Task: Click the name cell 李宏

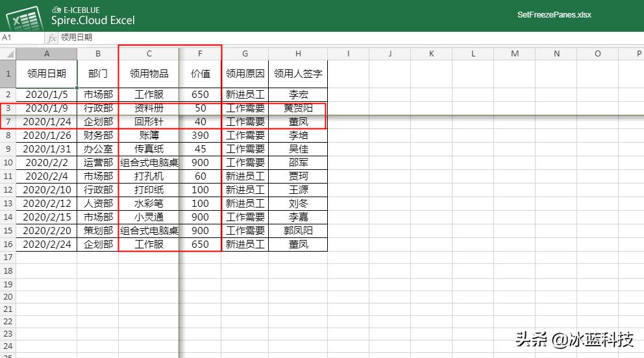Action: tap(298, 94)
